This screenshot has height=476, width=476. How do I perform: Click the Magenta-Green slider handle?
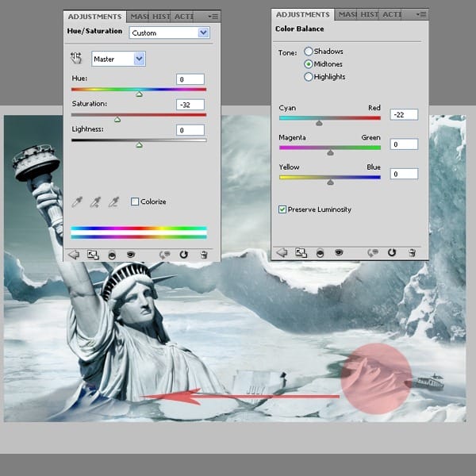click(x=330, y=152)
